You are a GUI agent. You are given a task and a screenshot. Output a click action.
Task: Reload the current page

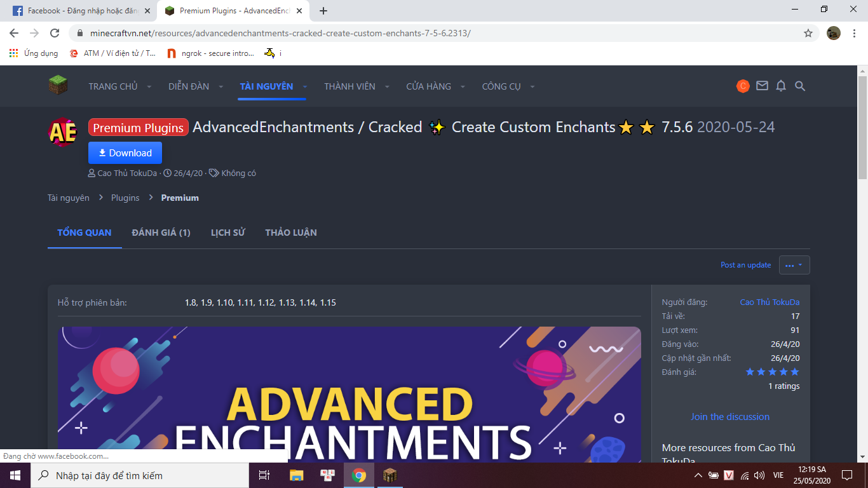[x=55, y=33]
